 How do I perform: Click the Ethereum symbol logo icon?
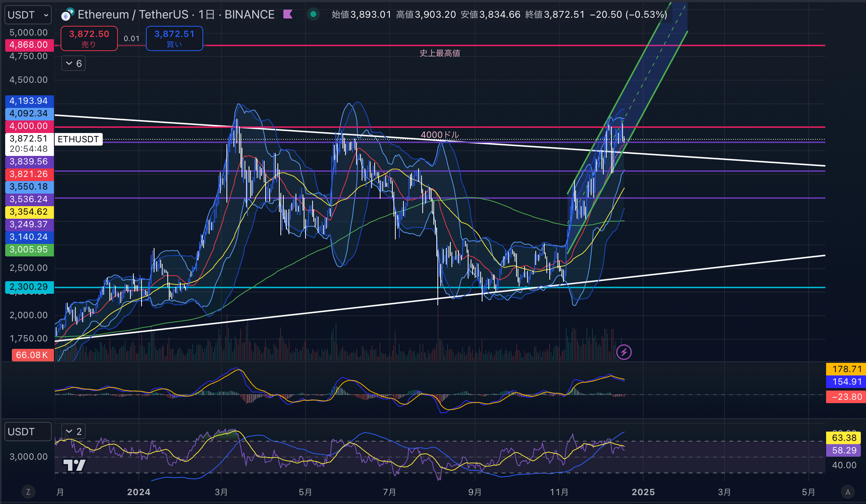[68, 15]
